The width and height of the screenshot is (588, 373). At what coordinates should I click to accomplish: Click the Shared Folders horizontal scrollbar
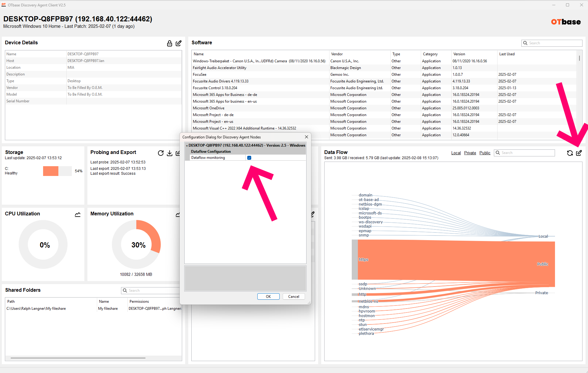[78, 358]
